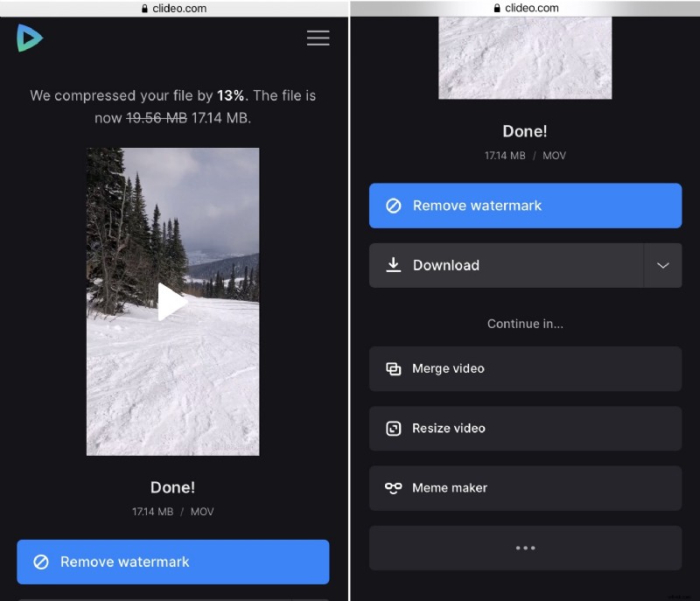
Task: Open the ellipsis more-tools option
Action: pyautogui.click(x=525, y=548)
